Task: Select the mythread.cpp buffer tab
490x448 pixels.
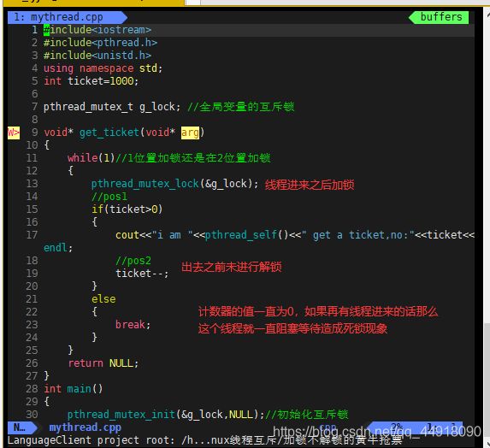Action: click(x=68, y=17)
